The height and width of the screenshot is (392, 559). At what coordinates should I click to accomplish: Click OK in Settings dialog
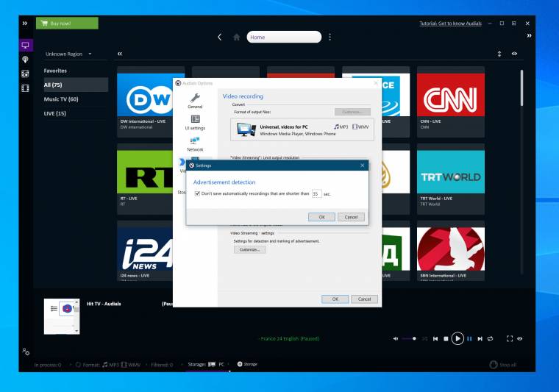click(321, 217)
